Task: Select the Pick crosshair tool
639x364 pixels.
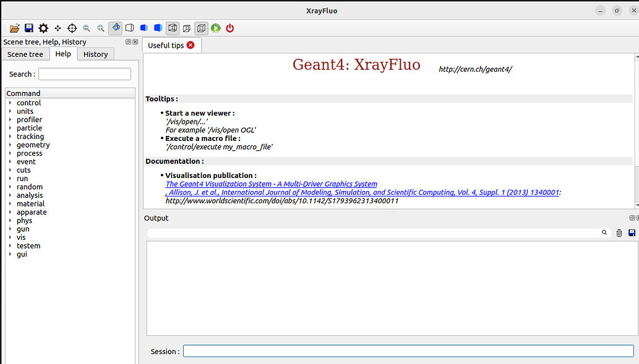Action: 72,28
